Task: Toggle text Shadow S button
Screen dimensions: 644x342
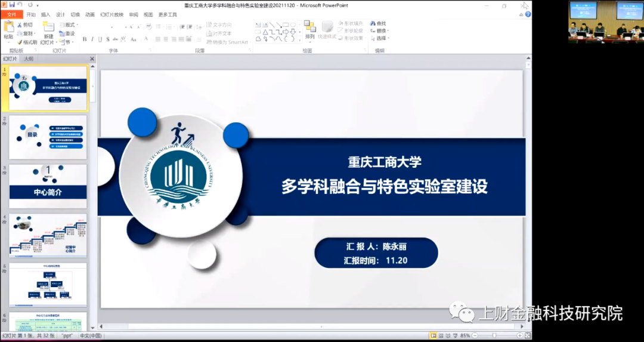Action: coord(107,39)
